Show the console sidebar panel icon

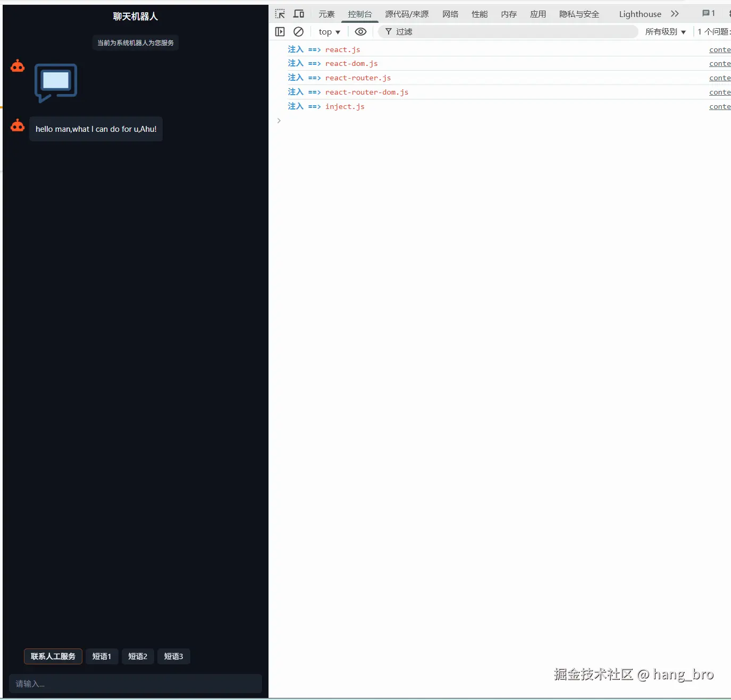pos(280,32)
